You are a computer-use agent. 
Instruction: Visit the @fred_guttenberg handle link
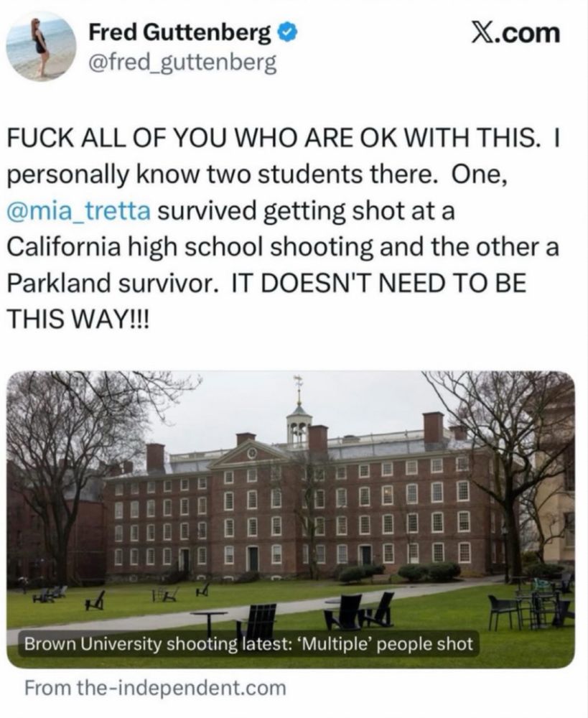click(x=182, y=63)
